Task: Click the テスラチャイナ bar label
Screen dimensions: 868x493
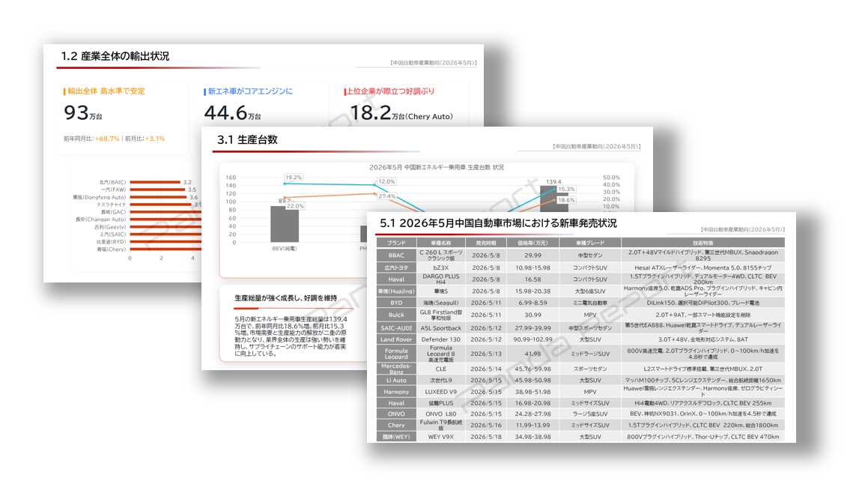Action: [x=112, y=205]
